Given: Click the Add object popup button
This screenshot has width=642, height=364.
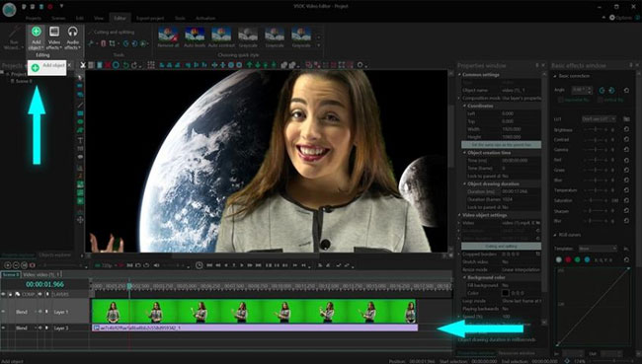Looking at the screenshot, I should point(47,67).
